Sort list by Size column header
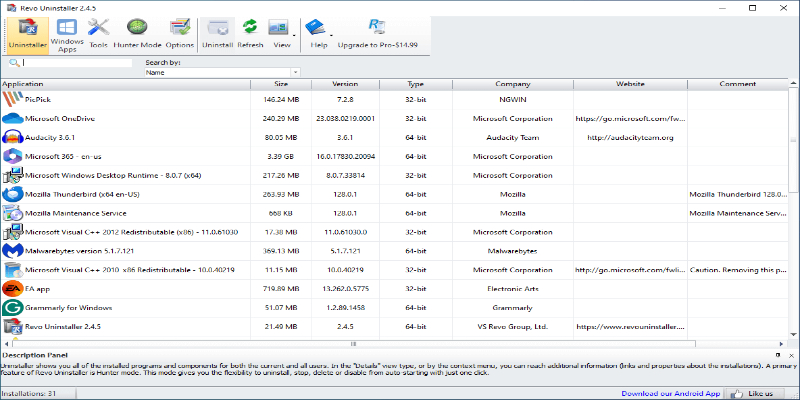 coord(281,84)
